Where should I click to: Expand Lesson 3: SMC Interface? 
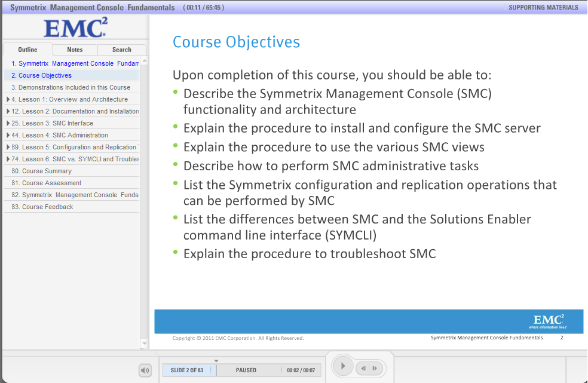[x=8, y=124]
